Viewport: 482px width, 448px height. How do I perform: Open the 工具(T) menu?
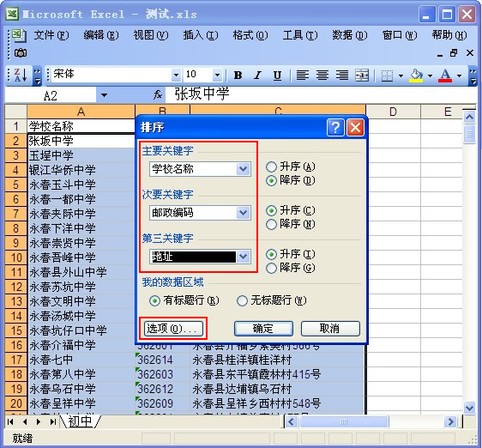tap(300, 35)
